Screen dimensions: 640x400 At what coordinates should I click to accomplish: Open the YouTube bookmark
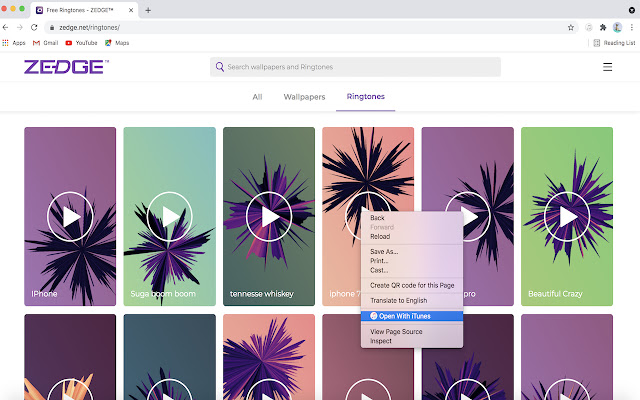[82, 43]
